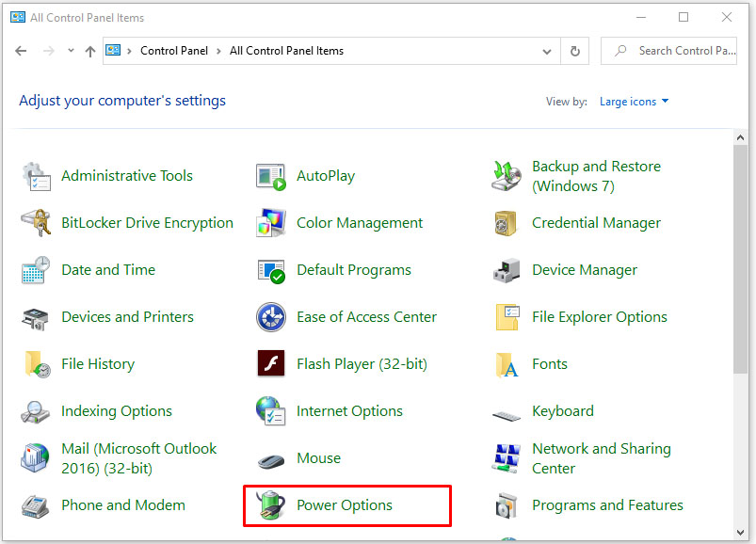The height and width of the screenshot is (544, 756).
Task: Click the Refresh button beside address bar
Action: coord(575,51)
